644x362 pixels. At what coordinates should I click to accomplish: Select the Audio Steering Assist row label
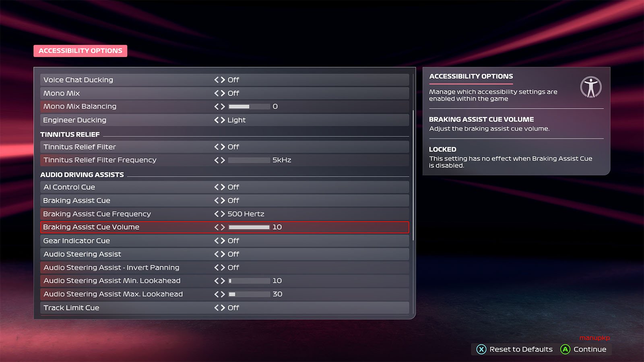[82, 254]
